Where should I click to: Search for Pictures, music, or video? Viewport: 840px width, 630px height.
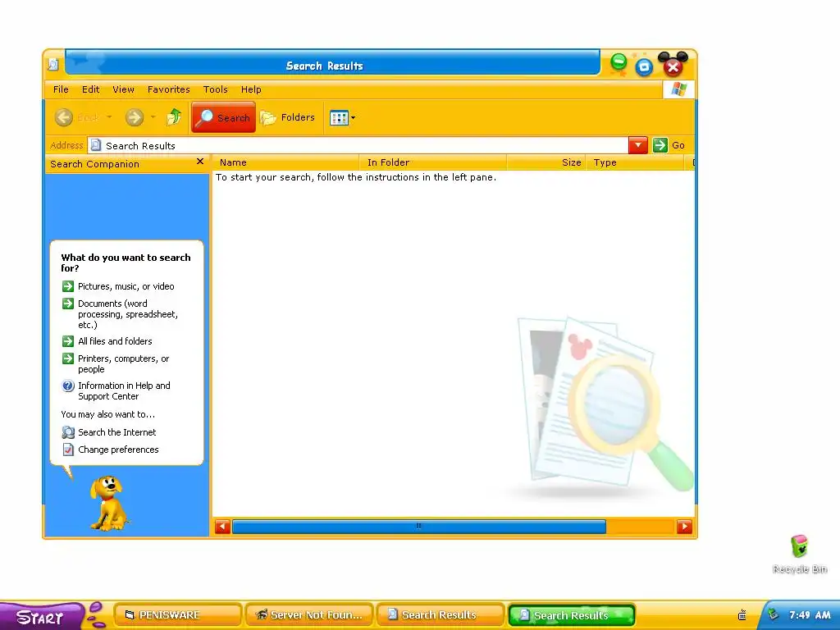(x=126, y=286)
